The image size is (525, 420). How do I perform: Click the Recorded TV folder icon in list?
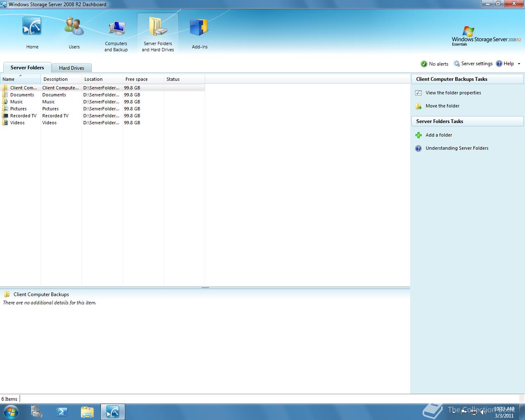[x=5, y=116]
